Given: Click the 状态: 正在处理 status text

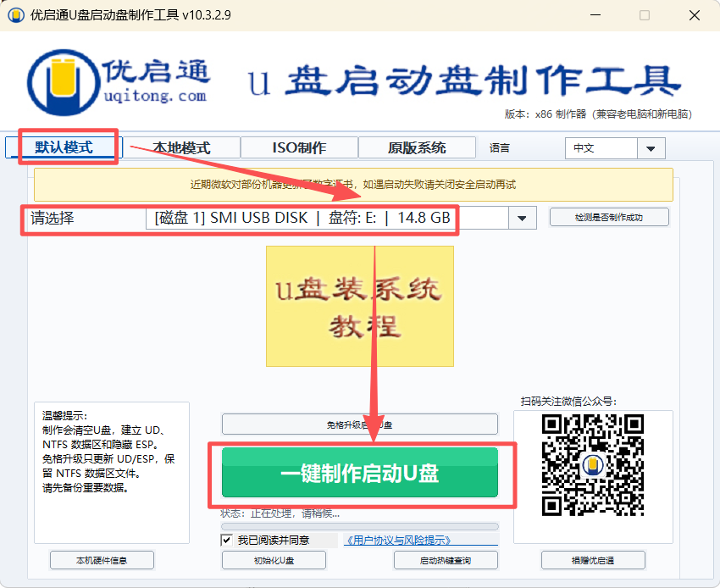Looking at the screenshot, I should click(x=280, y=513).
